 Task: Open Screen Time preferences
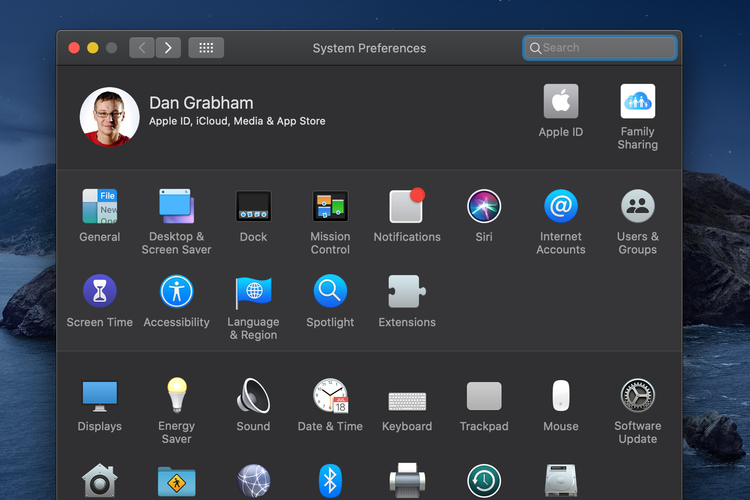[99, 291]
